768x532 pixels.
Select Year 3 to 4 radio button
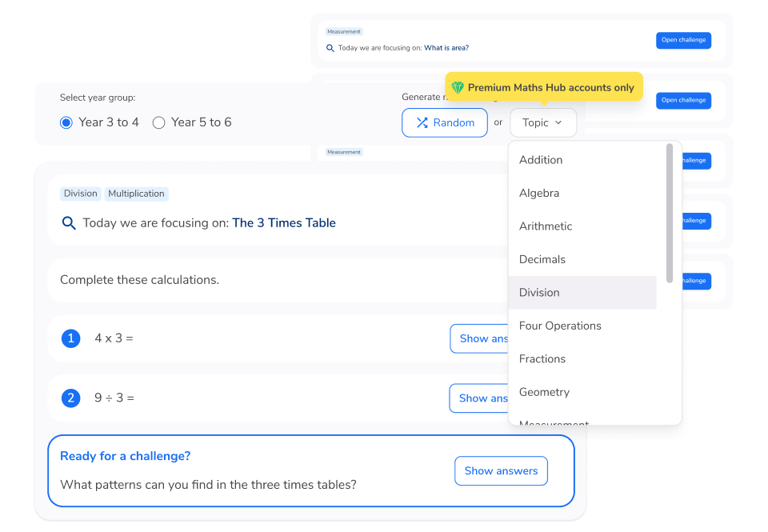pyautogui.click(x=66, y=122)
